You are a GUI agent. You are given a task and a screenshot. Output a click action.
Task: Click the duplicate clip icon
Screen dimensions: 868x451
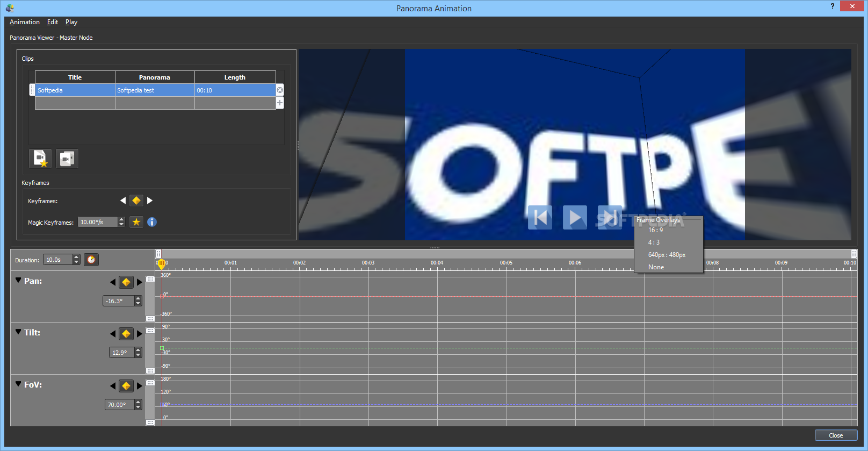67,159
